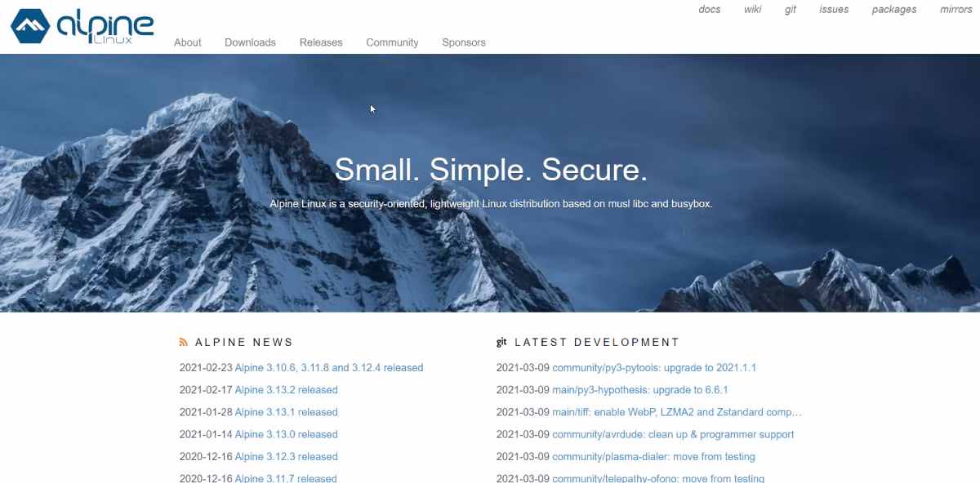Read Alpine 3.10.6, 3.11.8 and 3.12.4 released
Viewport: 980px width, 483px height.
(x=329, y=368)
